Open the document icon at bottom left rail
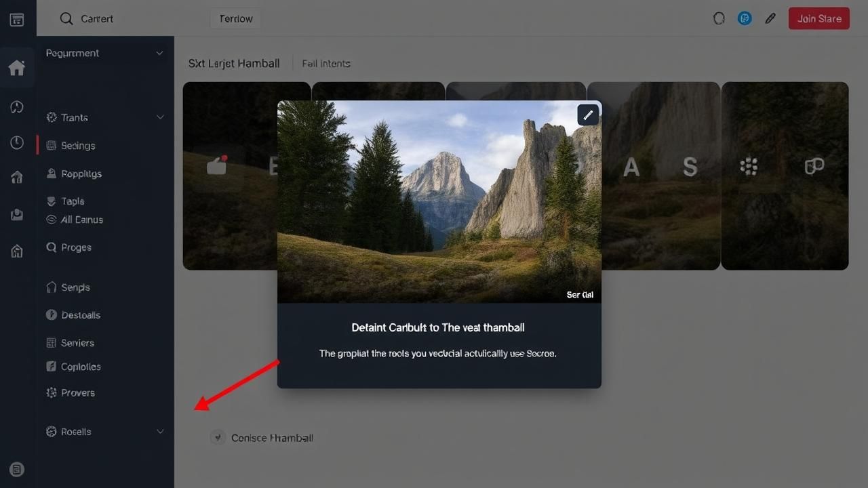 click(17, 469)
